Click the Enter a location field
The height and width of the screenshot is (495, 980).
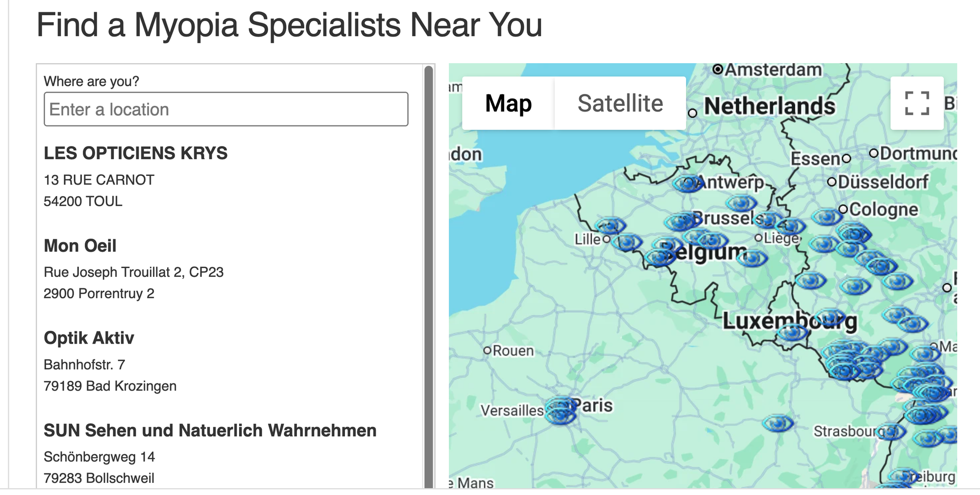click(226, 109)
